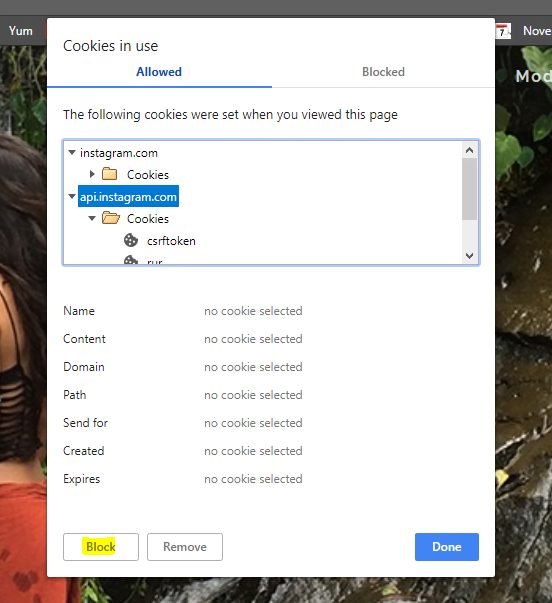
Task: Collapse the instagram.com tree node
Action: tap(72, 152)
